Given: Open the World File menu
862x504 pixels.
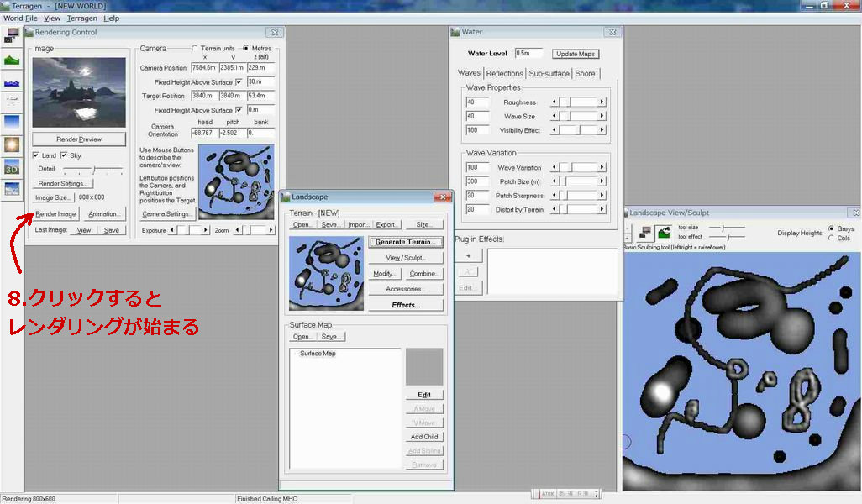Looking at the screenshot, I should point(20,18).
